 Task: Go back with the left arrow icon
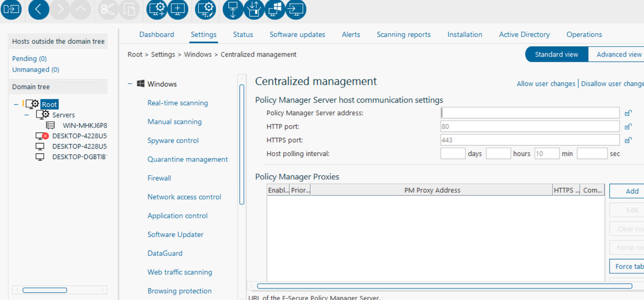pyautogui.click(x=38, y=9)
